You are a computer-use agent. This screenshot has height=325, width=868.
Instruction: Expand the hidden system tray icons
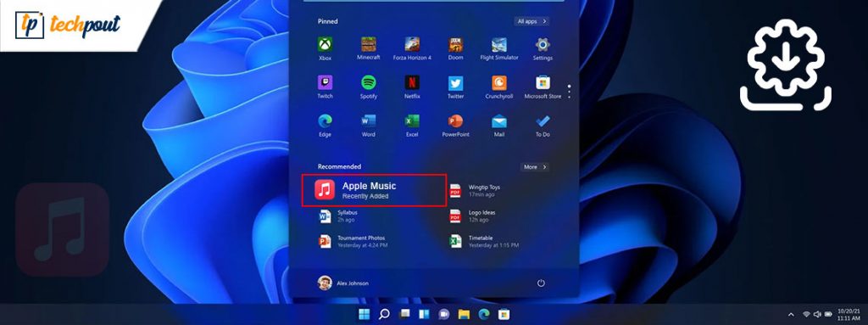pyautogui.click(x=791, y=315)
